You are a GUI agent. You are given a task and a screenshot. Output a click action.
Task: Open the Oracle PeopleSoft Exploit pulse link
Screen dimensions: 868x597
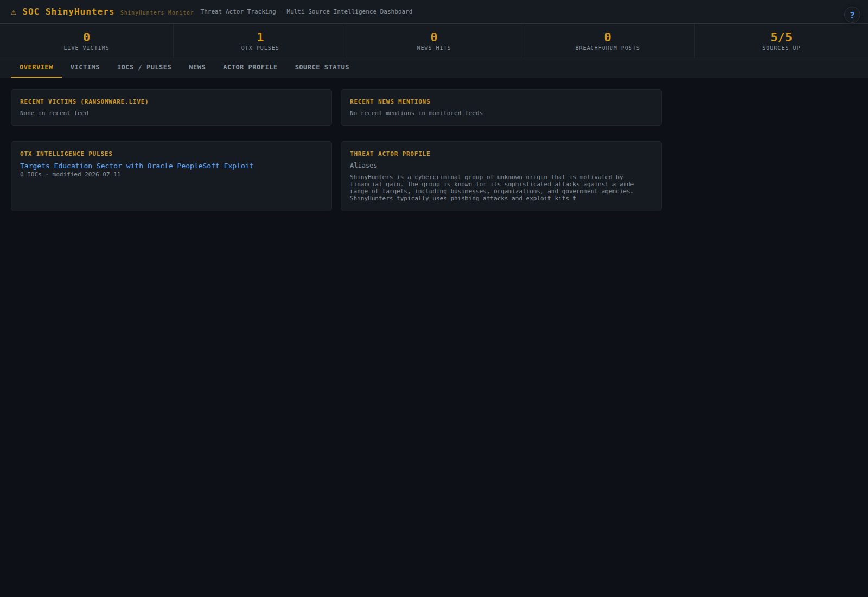[137, 166]
